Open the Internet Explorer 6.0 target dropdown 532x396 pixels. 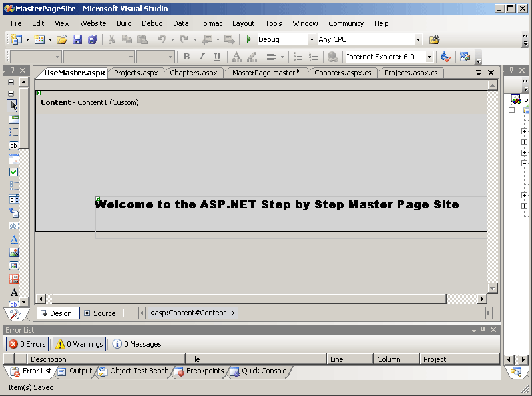[390, 57]
